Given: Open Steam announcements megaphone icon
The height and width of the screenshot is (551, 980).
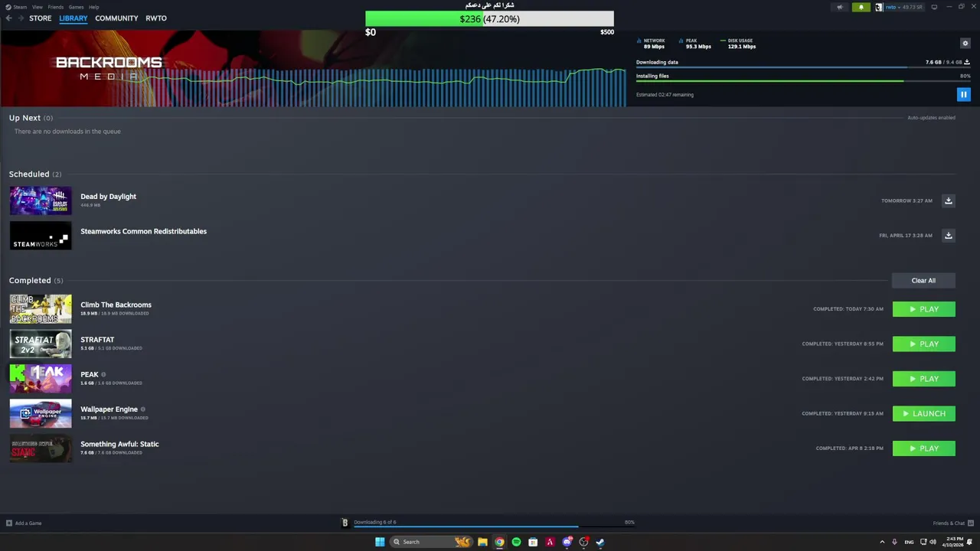Looking at the screenshot, I should click(840, 7).
